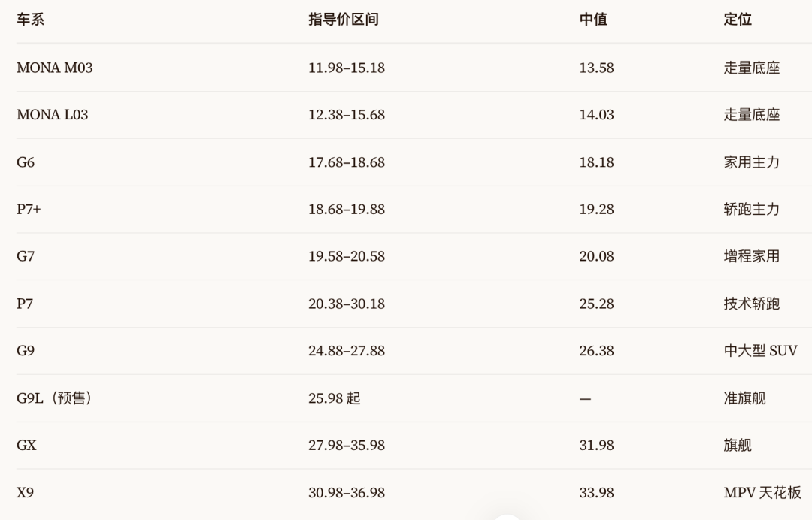Click the G9 median value 26.38
812x520 pixels.
(x=596, y=351)
